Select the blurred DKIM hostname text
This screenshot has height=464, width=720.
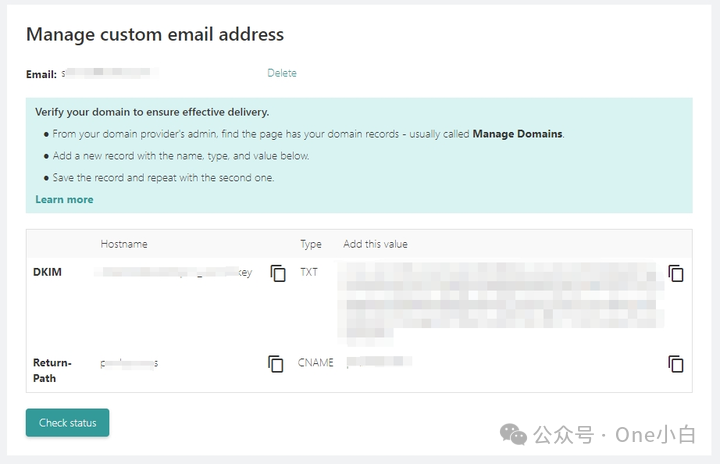tap(174, 272)
